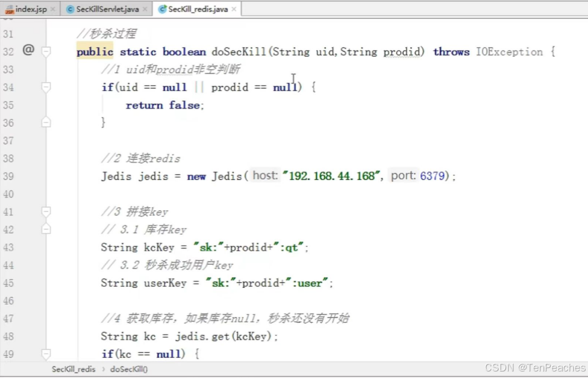Click the 6379 port number
Screen dimensions: 588x378
click(x=432, y=176)
